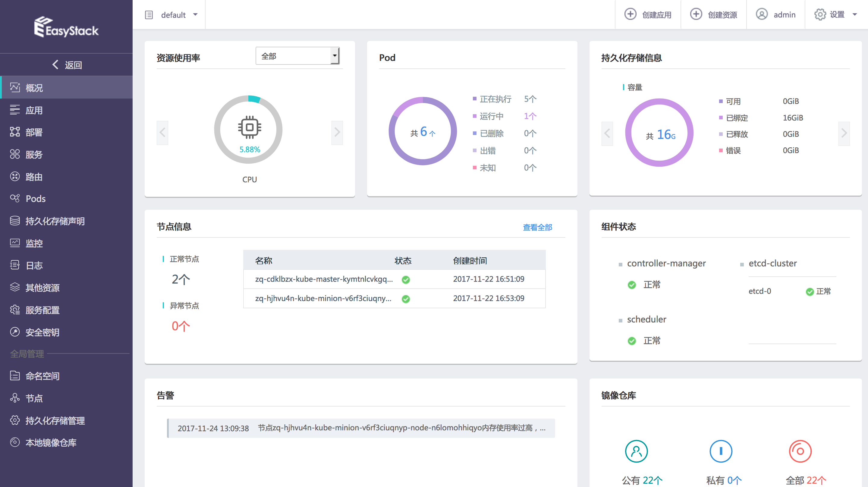Click 正在执行 legend color swatch
This screenshot has height=487, width=868.
click(x=474, y=99)
